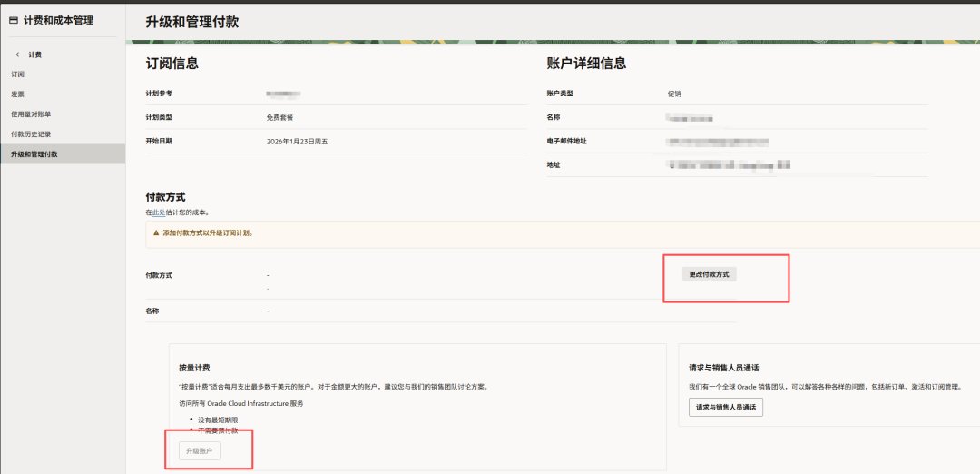
Task: Click the 计划类型 label
Action: 159,117
